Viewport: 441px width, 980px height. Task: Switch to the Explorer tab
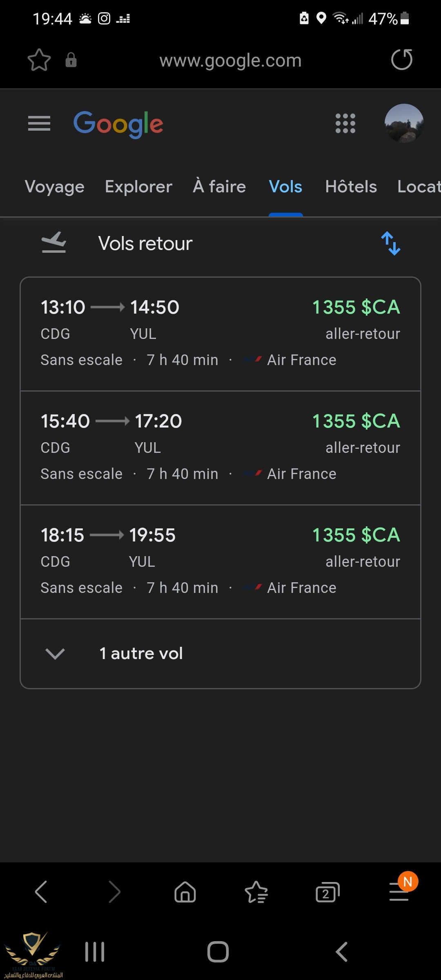pyautogui.click(x=138, y=187)
